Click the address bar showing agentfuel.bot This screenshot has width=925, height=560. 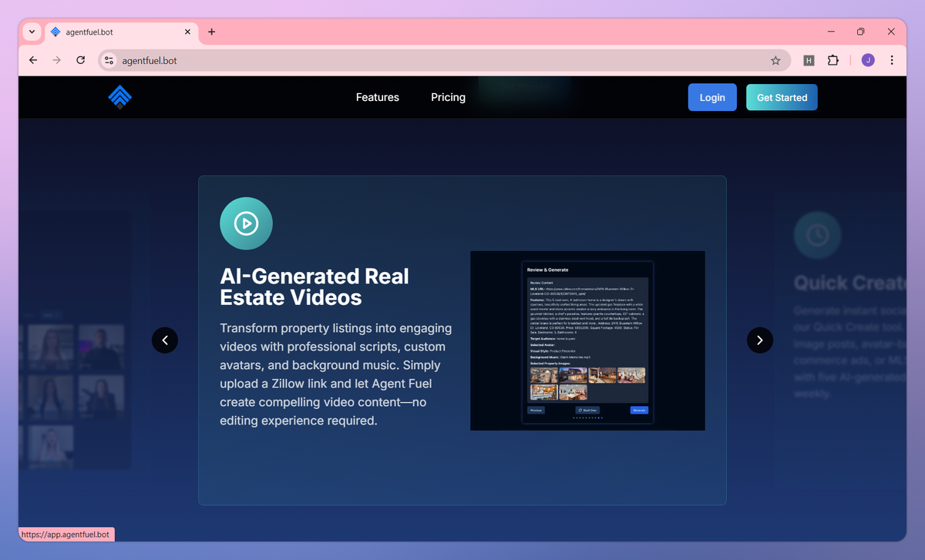click(443, 60)
